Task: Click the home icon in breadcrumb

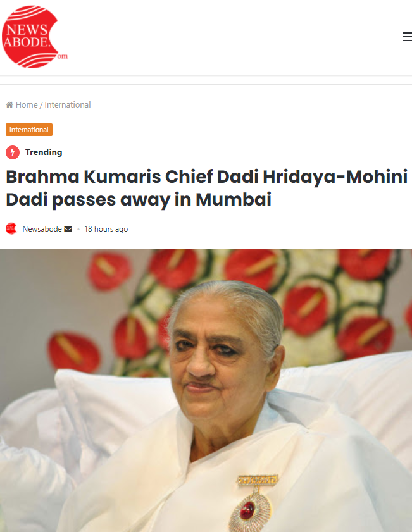Action: (9, 105)
